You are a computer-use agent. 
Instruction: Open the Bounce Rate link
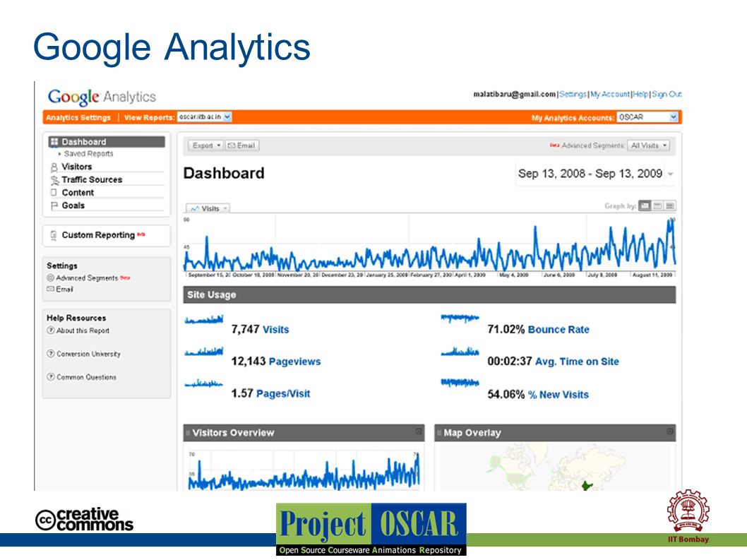click(x=558, y=330)
